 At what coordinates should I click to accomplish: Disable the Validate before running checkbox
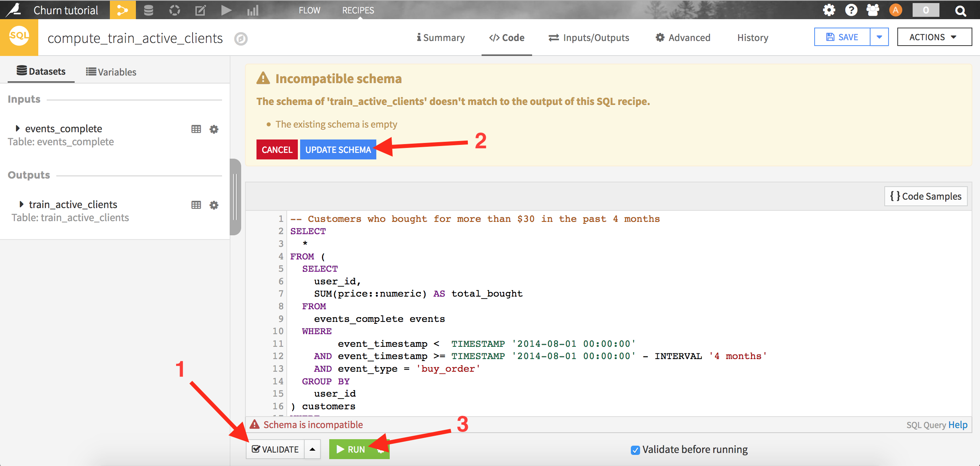[635, 450]
